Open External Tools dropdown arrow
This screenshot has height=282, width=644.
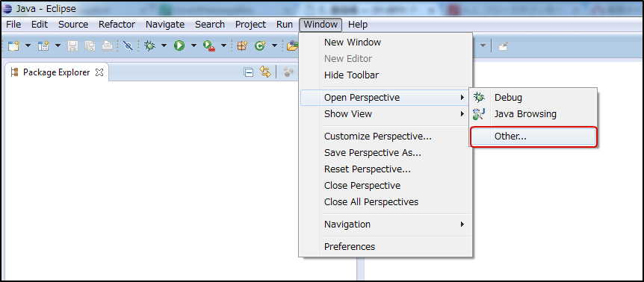(224, 46)
